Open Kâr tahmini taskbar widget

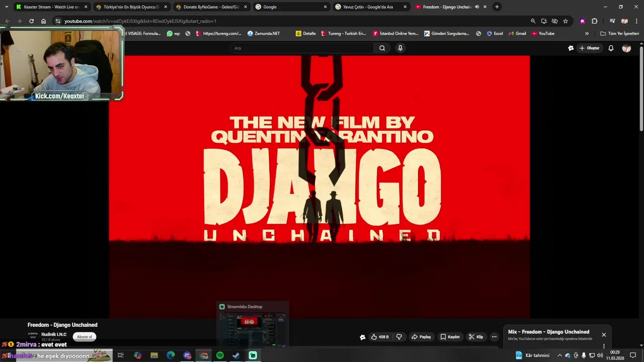[x=532, y=355]
